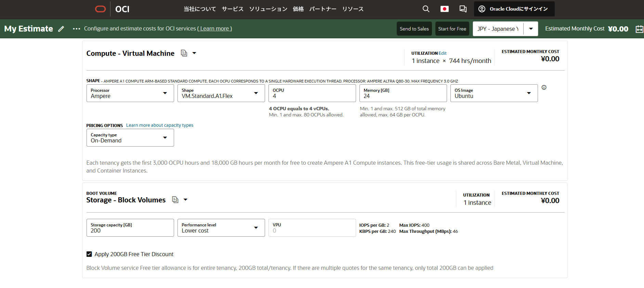
Task: Open the 価格 menu
Action: pos(298,9)
